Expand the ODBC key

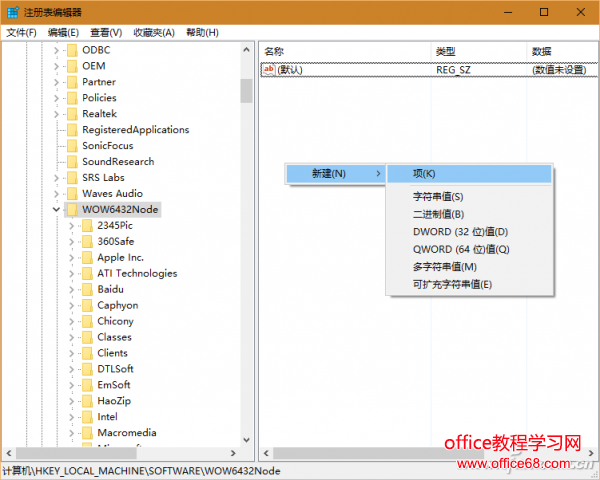(x=56, y=50)
